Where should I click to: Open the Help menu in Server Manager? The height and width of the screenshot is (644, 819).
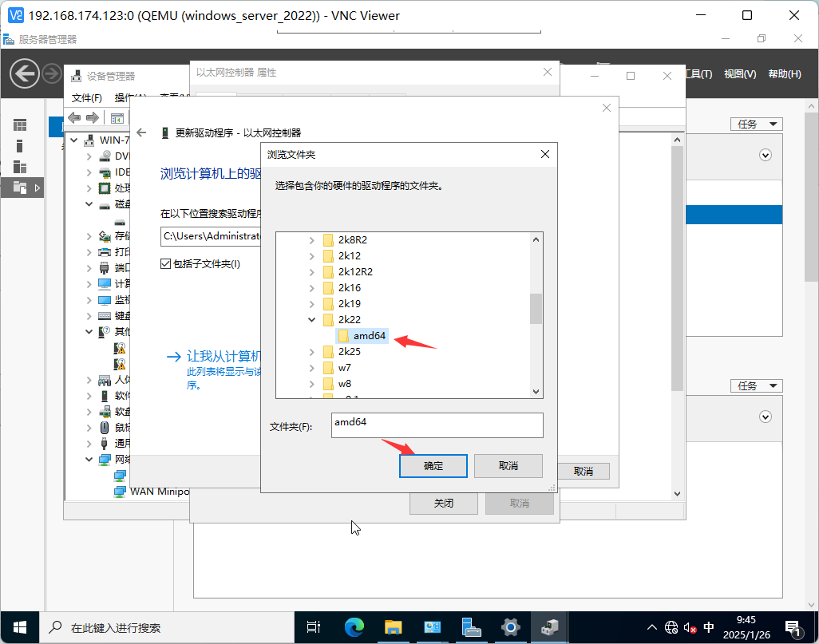[x=785, y=74]
